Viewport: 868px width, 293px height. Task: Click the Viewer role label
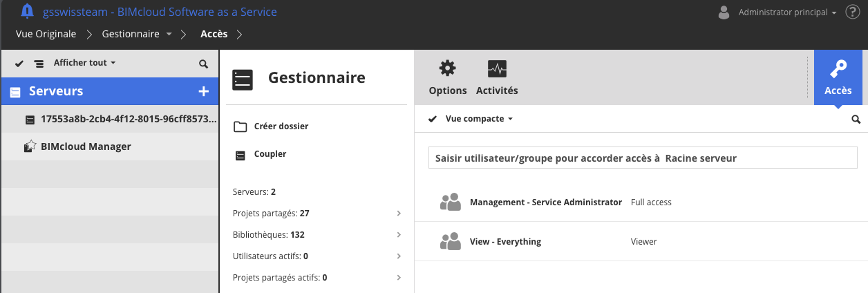coord(644,242)
